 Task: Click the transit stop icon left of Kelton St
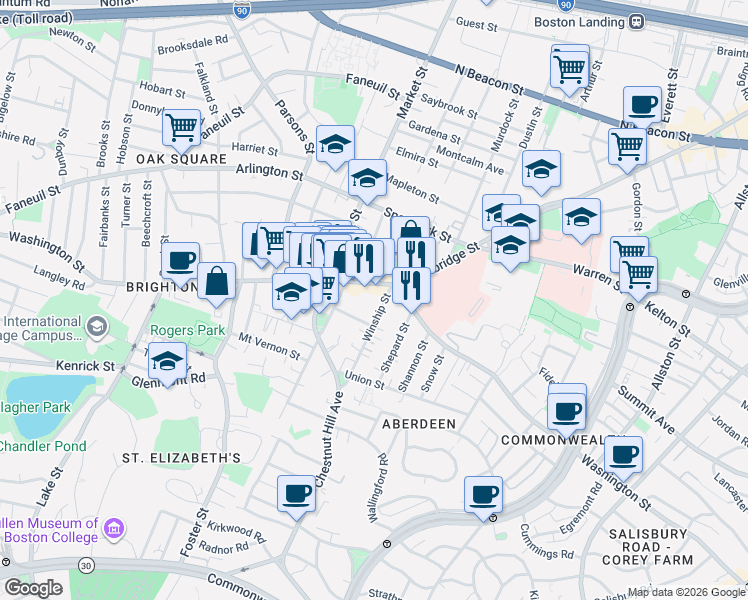click(630, 307)
